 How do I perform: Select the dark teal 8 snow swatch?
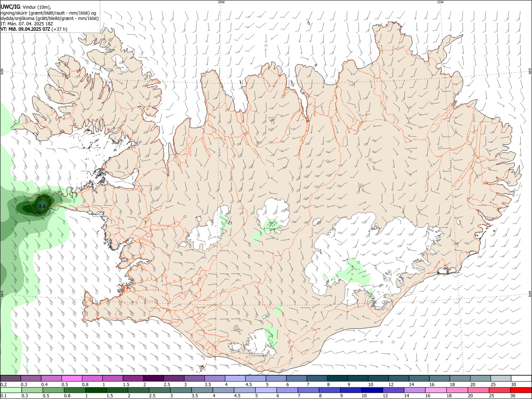point(337,378)
